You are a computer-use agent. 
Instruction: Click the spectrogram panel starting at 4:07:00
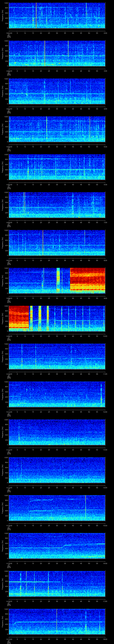(57, 243)
